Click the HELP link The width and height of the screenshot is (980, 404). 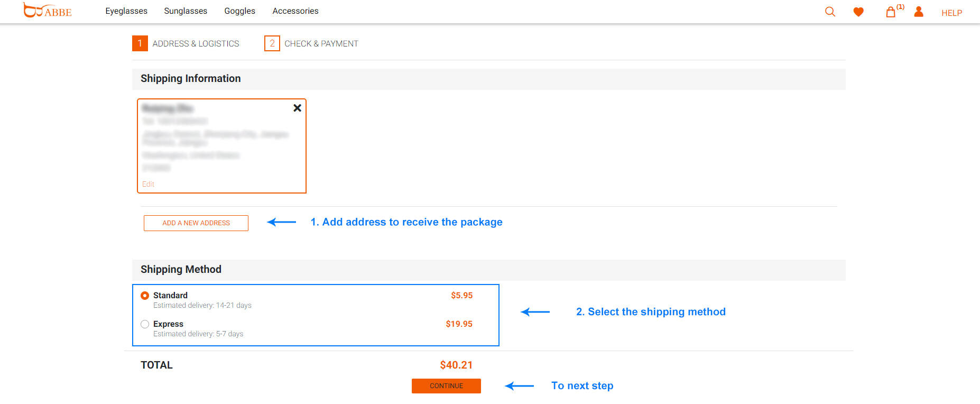click(x=951, y=13)
